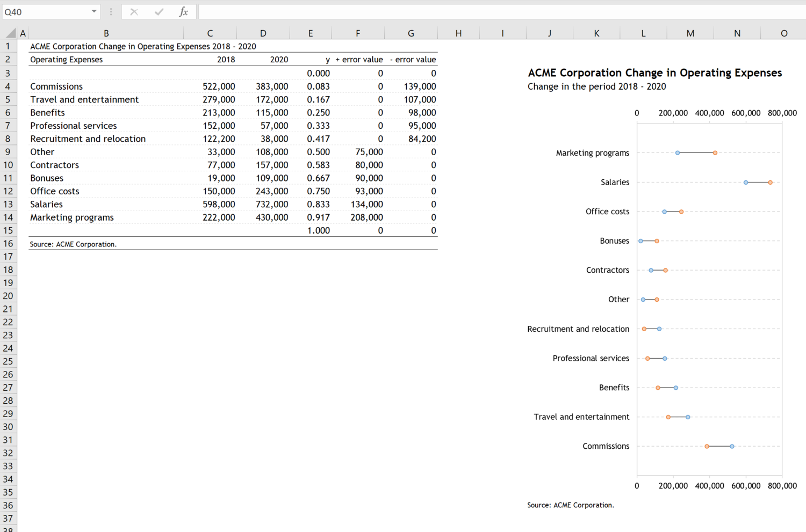
Task: Select column D header
Action: [263, 33]
